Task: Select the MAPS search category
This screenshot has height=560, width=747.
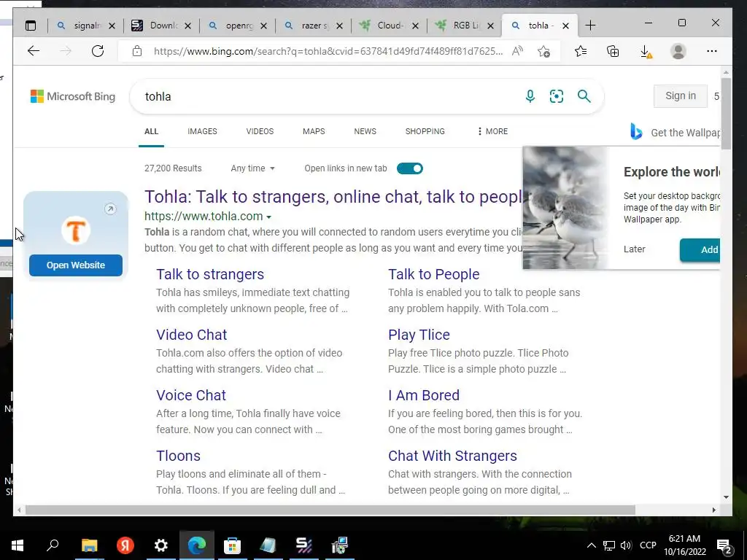Action: pyautogui.click(x=314, y=131)
